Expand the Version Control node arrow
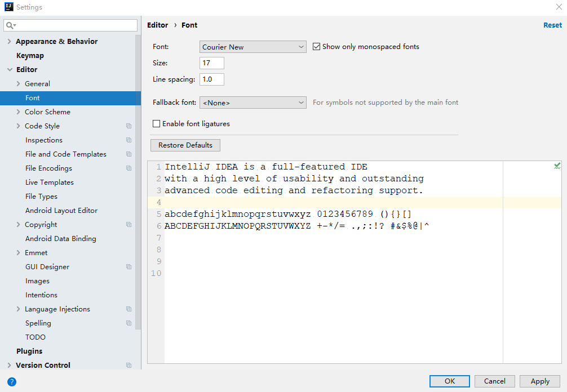The image size is (567, 392). (10, 366)
